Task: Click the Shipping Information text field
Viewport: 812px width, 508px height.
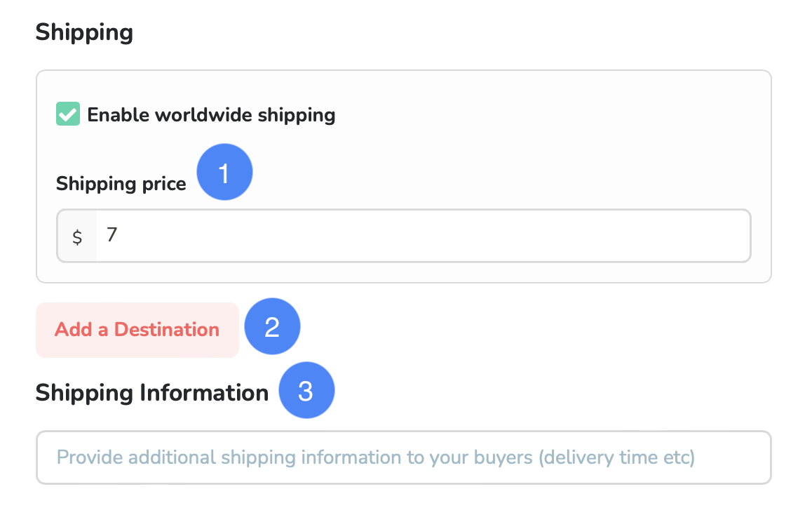Action: tap(404, 457)
